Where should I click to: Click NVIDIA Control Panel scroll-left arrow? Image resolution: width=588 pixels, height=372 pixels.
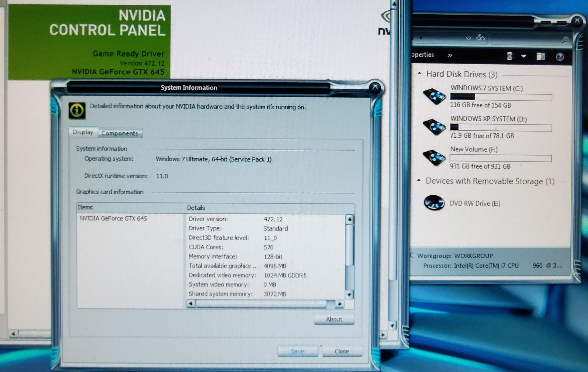[13, 334]
